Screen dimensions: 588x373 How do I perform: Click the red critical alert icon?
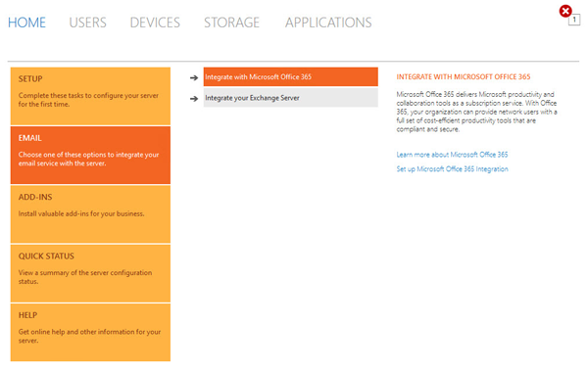[565, 11]
